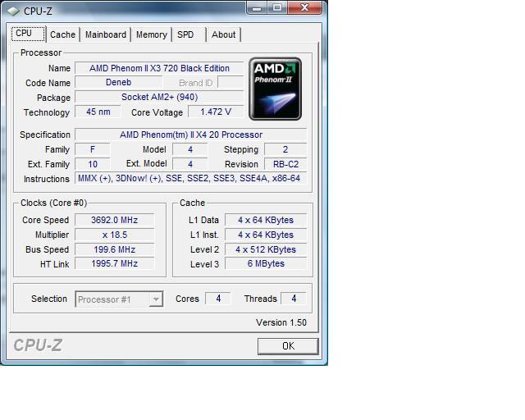Open the Mainboard tab
Screen dimensions: 525x420
tap(106, 34)
